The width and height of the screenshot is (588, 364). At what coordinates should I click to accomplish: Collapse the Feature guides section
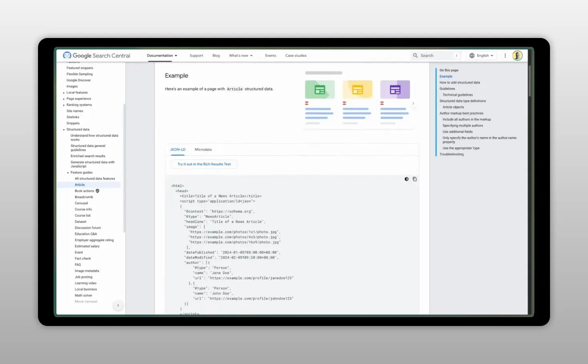[68, 173]
